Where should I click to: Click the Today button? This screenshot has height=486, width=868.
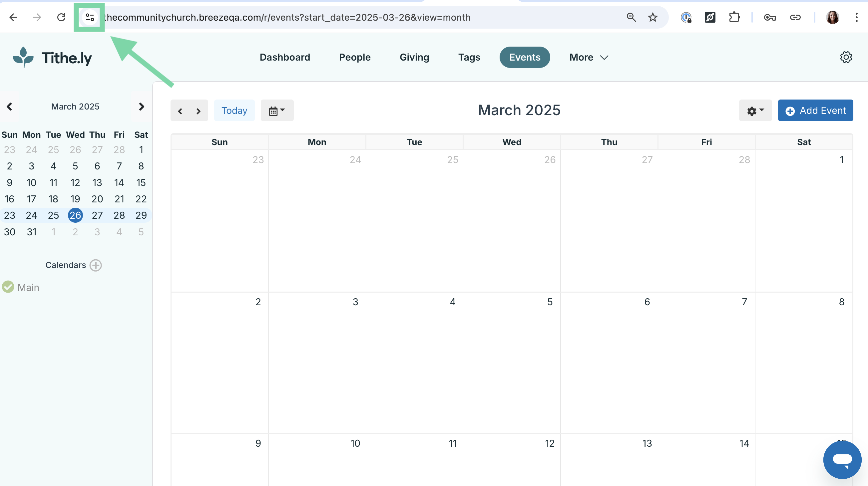234,111
